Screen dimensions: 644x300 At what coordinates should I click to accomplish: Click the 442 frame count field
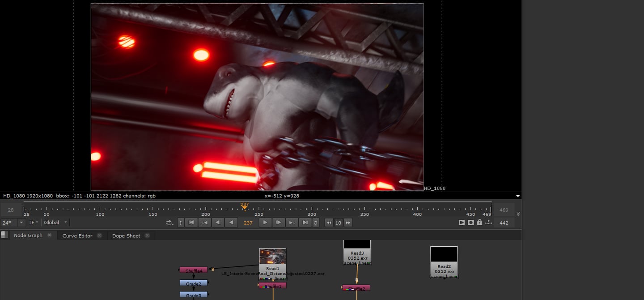pyautogui.click(x=504, y=223)
